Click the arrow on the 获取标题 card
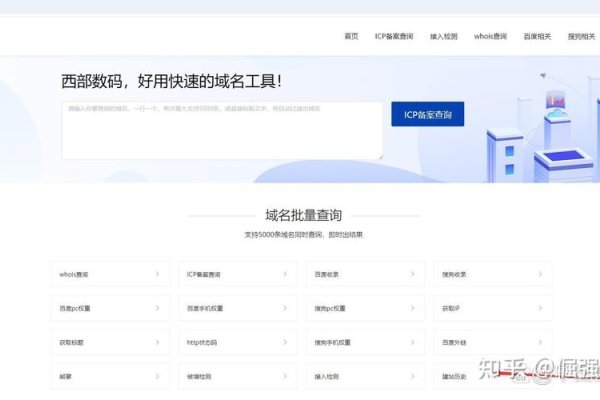 point(157,342)
